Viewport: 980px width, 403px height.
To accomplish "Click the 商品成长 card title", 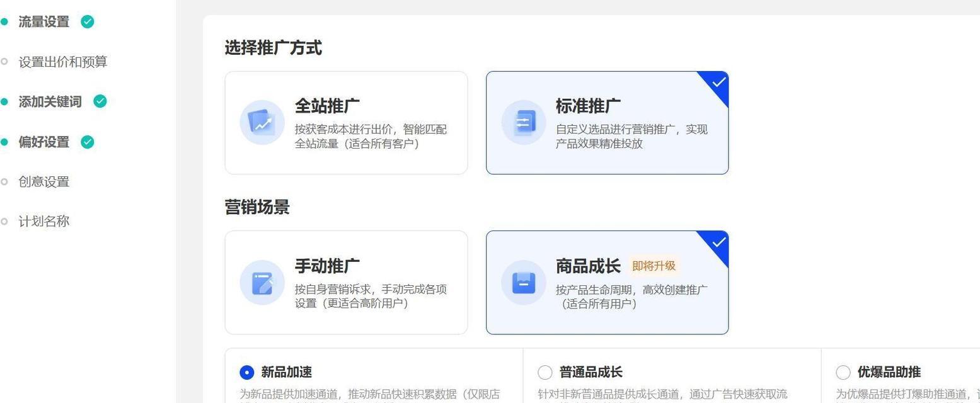I will (x=588, y=266).
